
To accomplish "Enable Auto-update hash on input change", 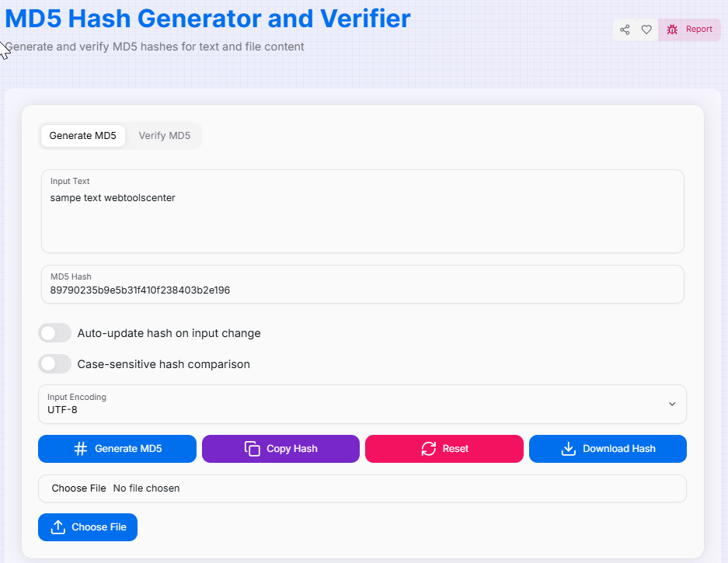I will [55, 333].
